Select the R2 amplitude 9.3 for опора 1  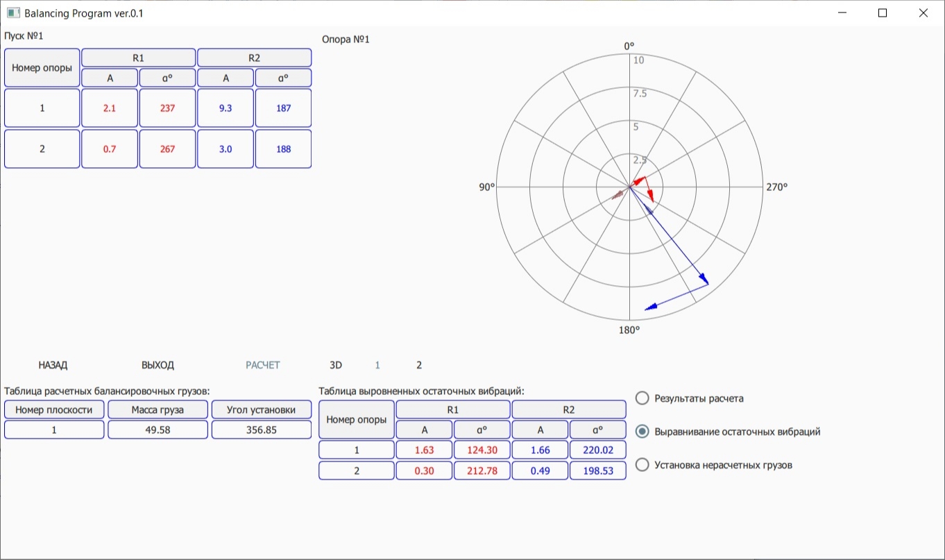225,108
